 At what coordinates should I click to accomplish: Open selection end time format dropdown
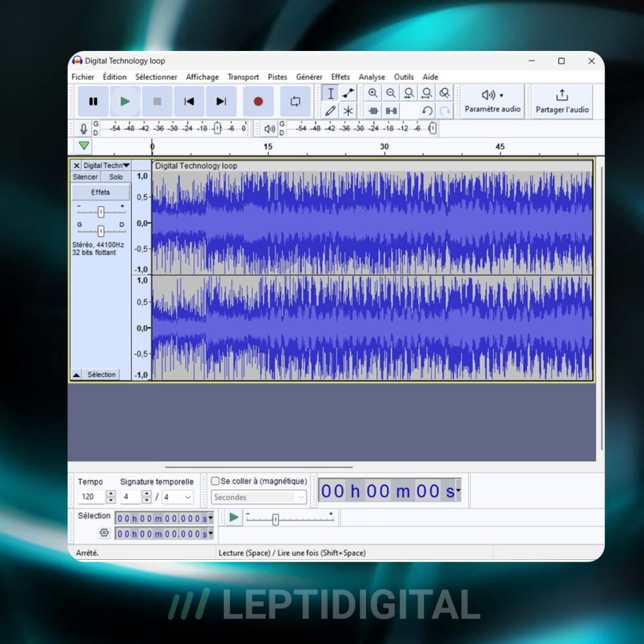(x=211, y=533)
